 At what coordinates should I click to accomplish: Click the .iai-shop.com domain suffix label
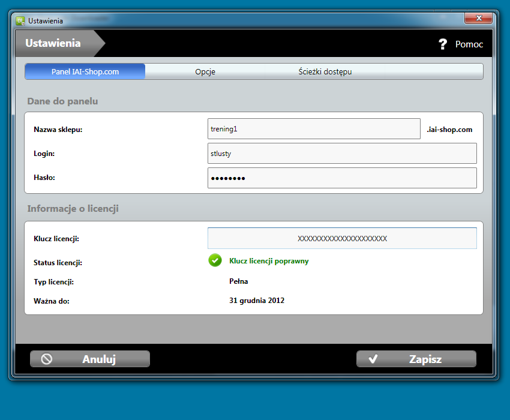coord(449,130)
